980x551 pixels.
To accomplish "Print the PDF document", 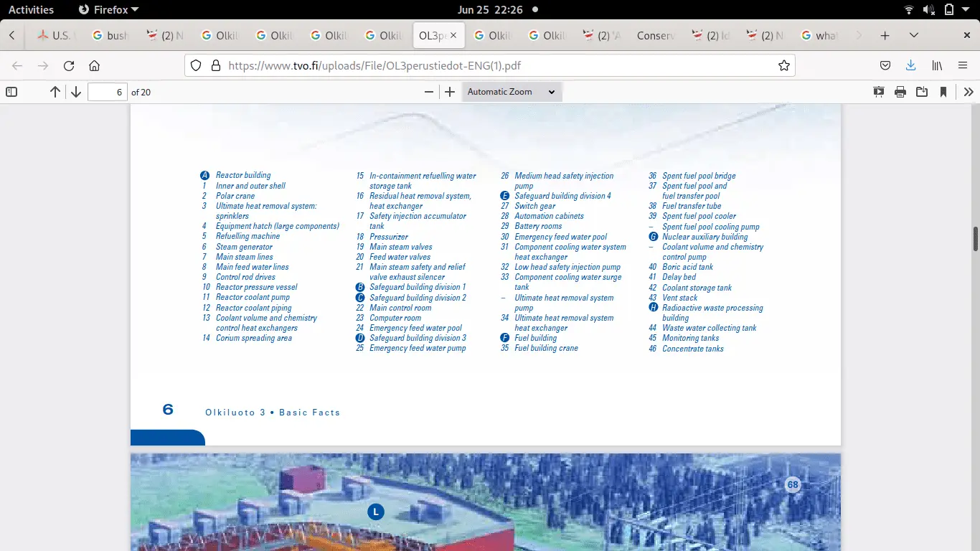I will (x=900, y=92).
